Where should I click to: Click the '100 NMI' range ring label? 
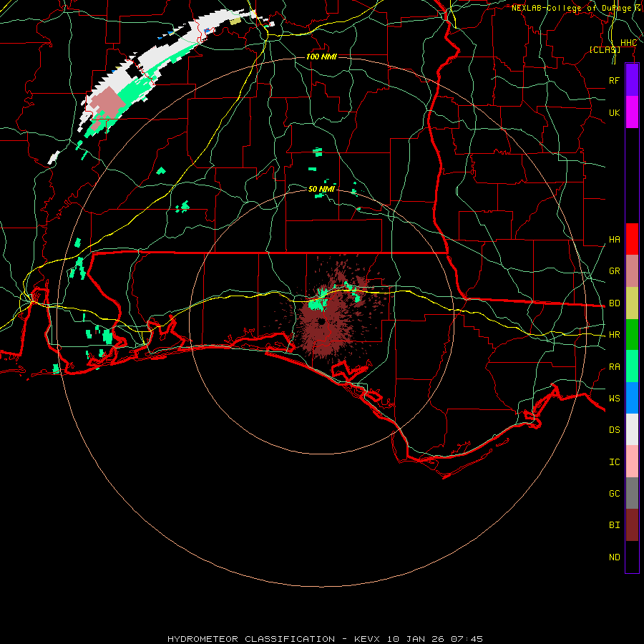(x=321, y=57)
